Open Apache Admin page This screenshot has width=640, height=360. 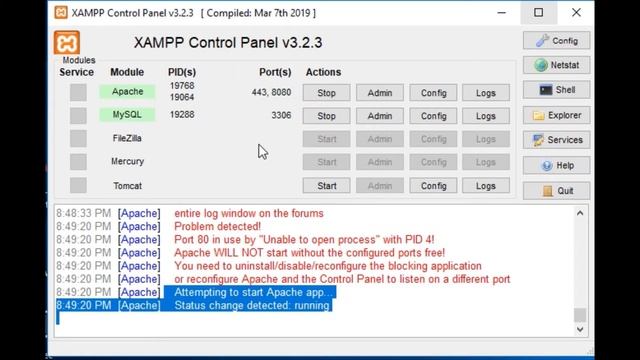pos(380,93)
